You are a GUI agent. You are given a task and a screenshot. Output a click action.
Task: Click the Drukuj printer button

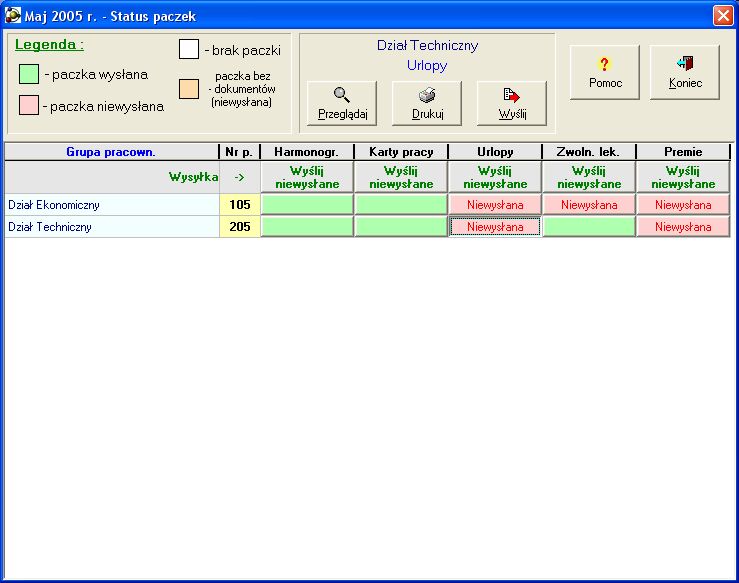pyautogui.click(x=427, y=103)
